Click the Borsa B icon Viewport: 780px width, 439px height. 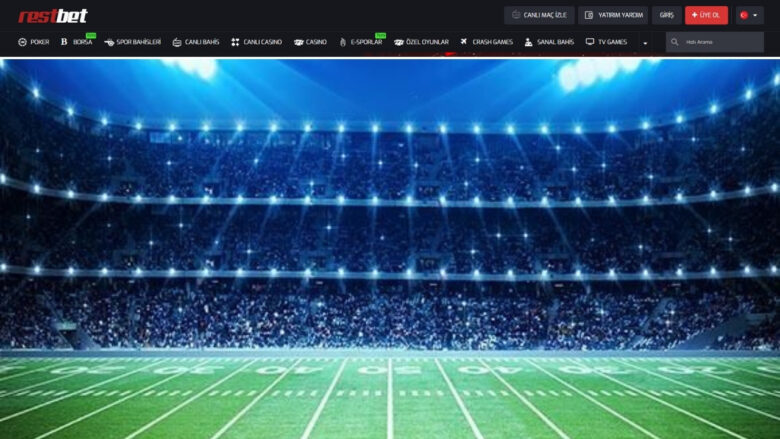pyautogui.click(x=64, y=42)
